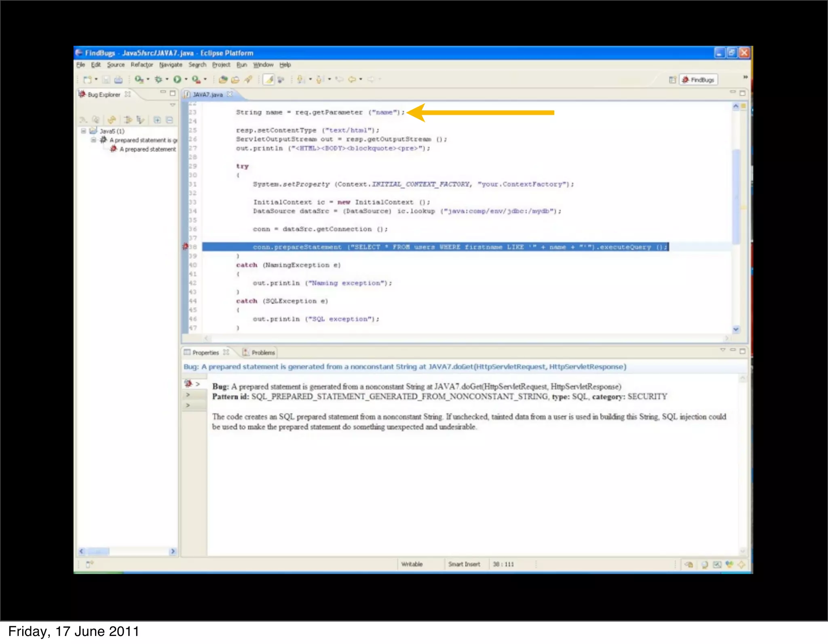This screenshot has width=828, height=644.
Task: Toggle Mark Occurrences highlighter in toolbar
Action: coord(269,80)
